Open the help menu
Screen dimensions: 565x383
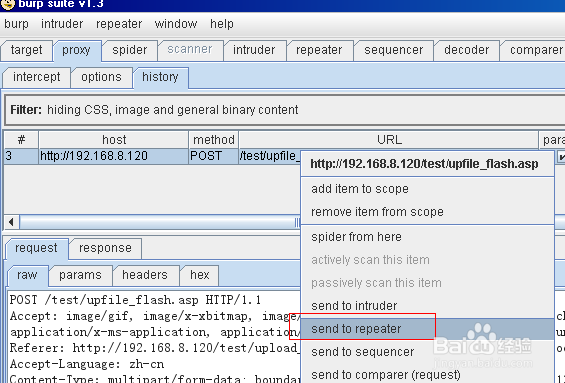[222, 24]
